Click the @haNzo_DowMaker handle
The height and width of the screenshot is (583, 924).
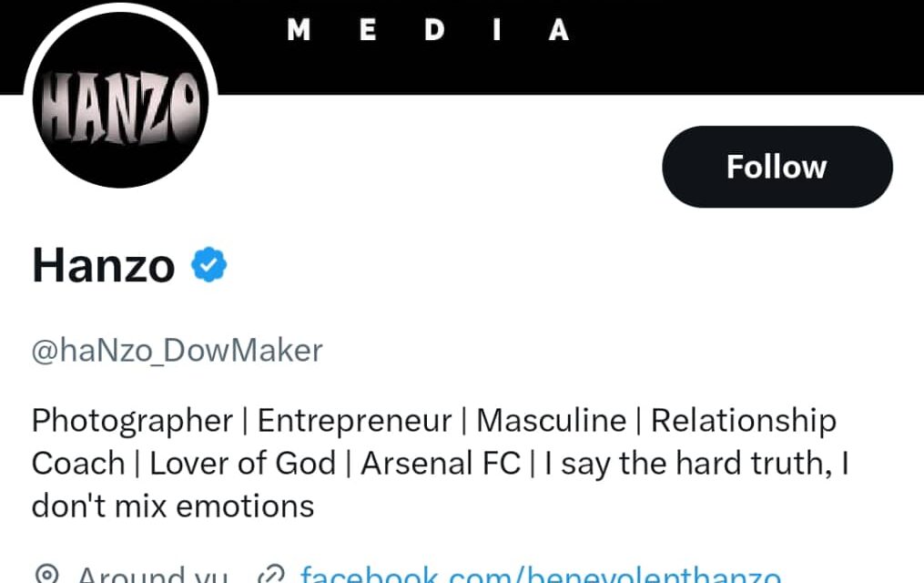[x=176, y=350]
